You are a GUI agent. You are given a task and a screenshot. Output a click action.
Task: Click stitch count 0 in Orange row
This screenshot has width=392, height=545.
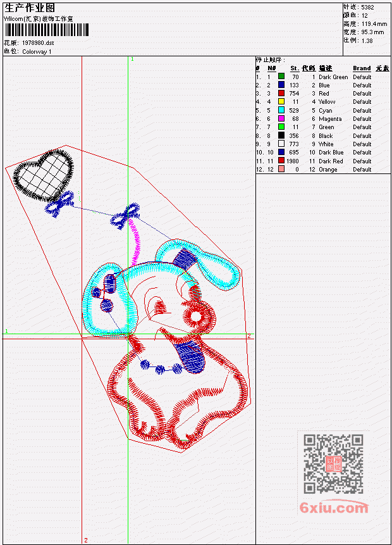coord(297,170)
